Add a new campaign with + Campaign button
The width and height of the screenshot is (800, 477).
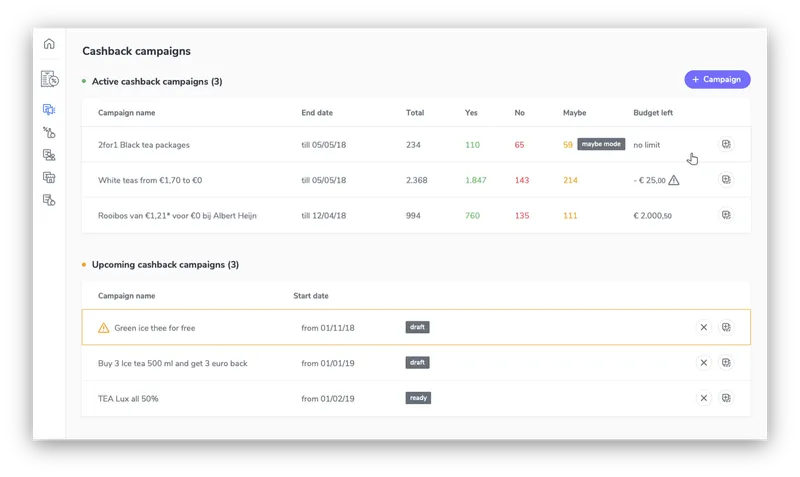click(x=717, y=80)
